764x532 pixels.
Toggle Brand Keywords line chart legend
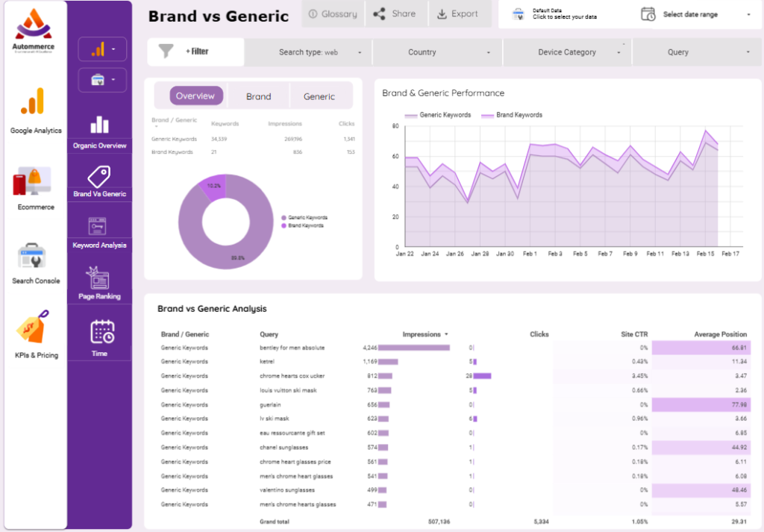click(512, 115)
